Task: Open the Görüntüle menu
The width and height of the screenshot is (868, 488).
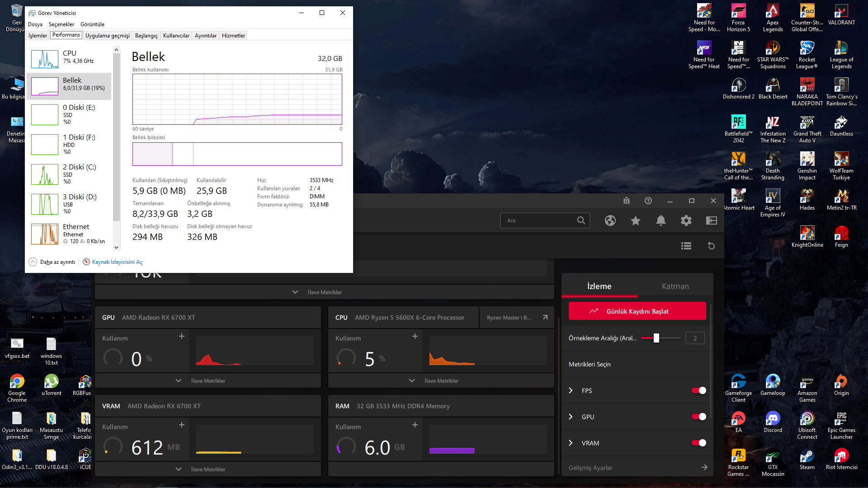Action: point(93,24)
